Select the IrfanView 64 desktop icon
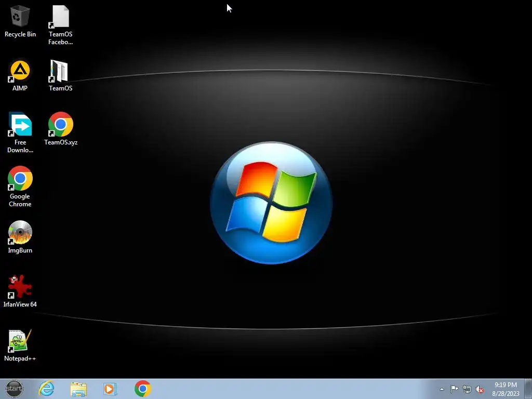Image resolution: width=532 pixels, height=399 pixels. [20, 291]
